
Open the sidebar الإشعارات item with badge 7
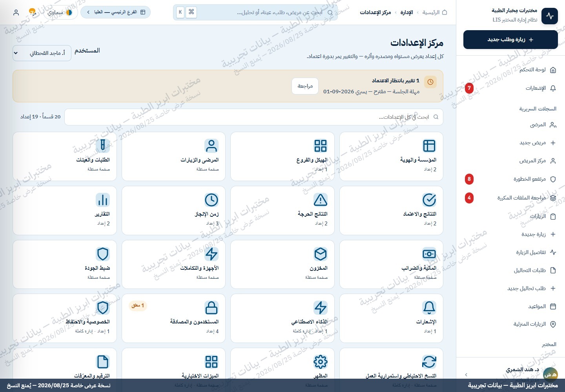[x=510, y=88]
